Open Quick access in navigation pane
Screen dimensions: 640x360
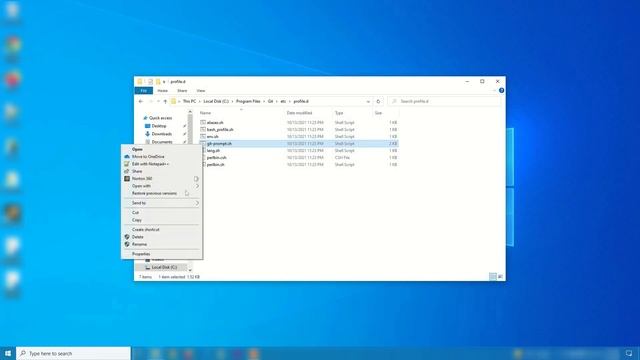click(x=160, y=118)
